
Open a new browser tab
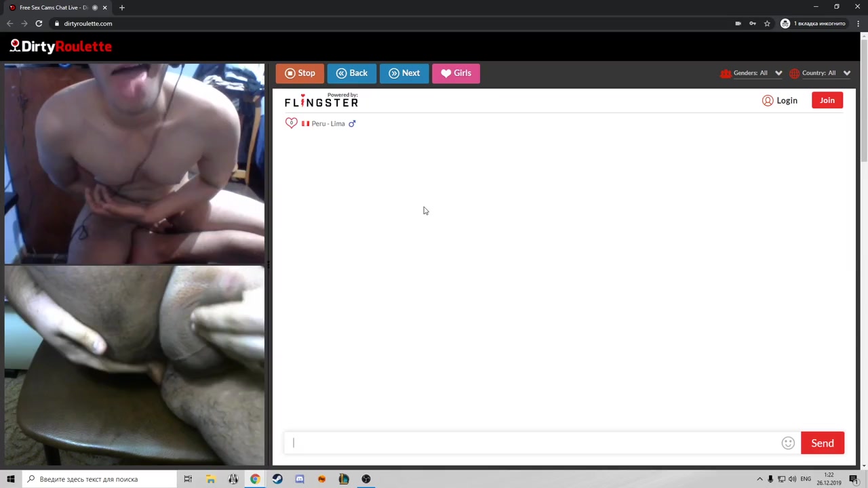click(122, 7)
